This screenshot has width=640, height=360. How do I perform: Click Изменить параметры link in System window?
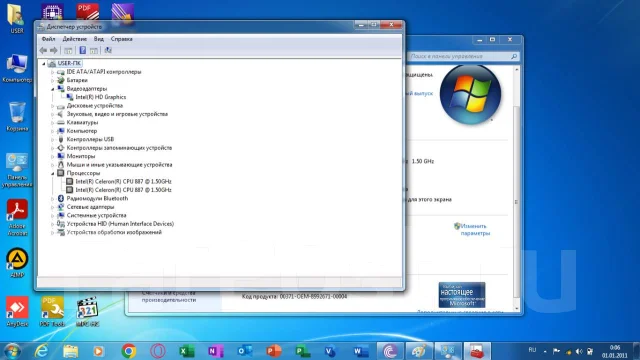tap(475, 230)
